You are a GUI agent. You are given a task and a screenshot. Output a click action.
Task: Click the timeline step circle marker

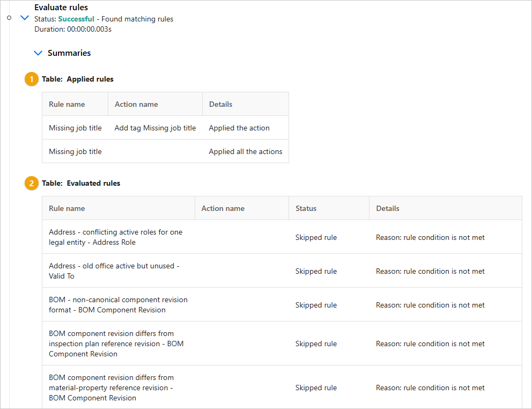click(x=9, y=18)
